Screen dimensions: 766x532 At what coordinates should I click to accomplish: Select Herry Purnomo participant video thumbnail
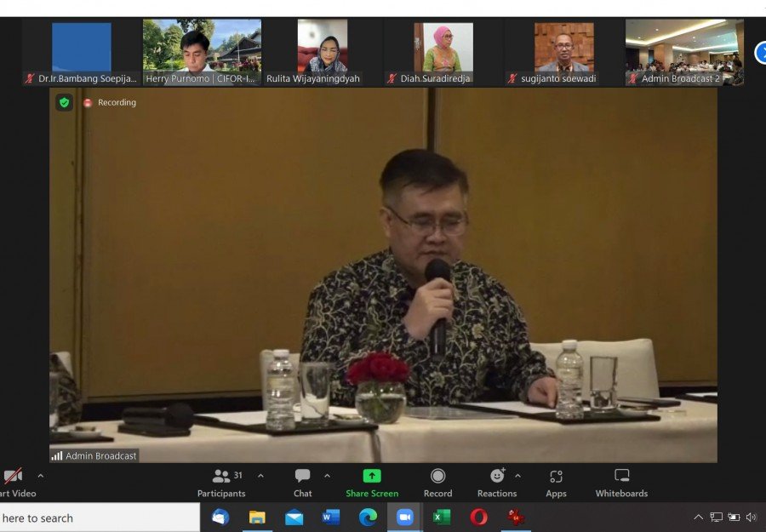tap(202, 52)
